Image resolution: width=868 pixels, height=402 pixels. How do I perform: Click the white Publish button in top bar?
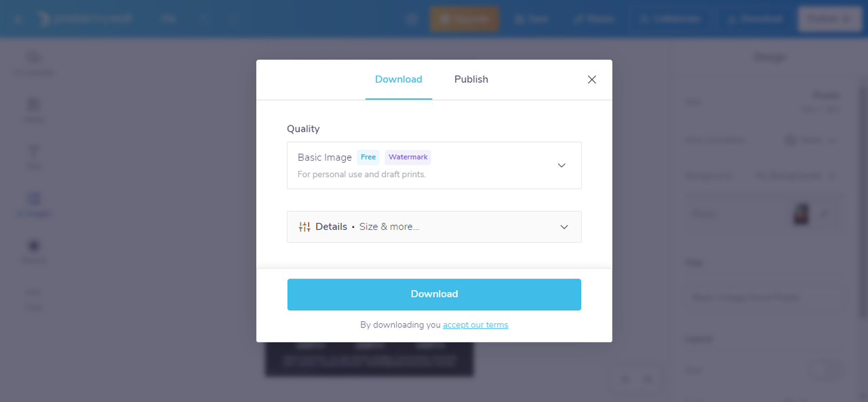click(x=829, y=19)
